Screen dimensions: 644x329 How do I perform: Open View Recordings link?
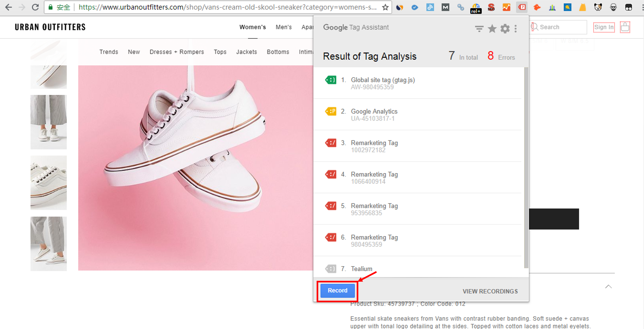pos(490,291)
